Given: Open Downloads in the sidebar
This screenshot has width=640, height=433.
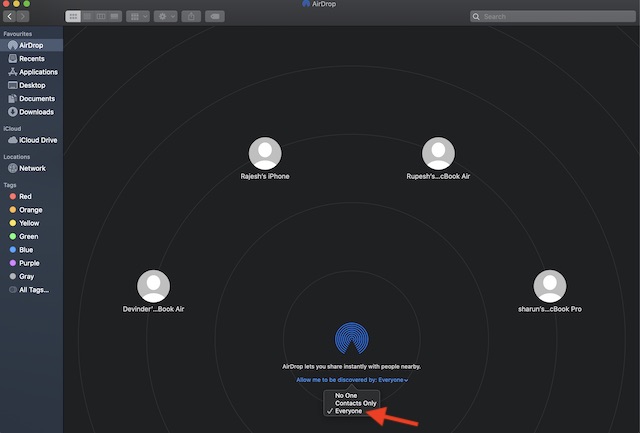Looking at the screenshot, I should (x=31, y=112).
